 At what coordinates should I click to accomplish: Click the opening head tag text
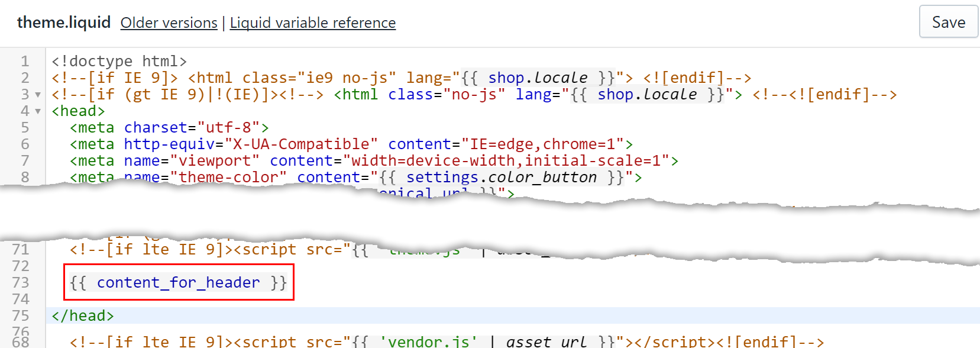tap(78, 111)
